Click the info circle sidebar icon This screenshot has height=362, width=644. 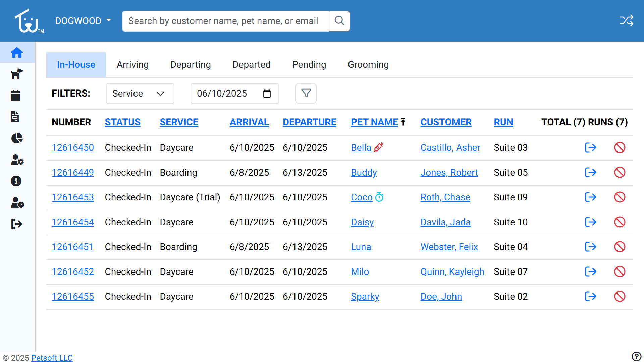(x=16, y=181)
